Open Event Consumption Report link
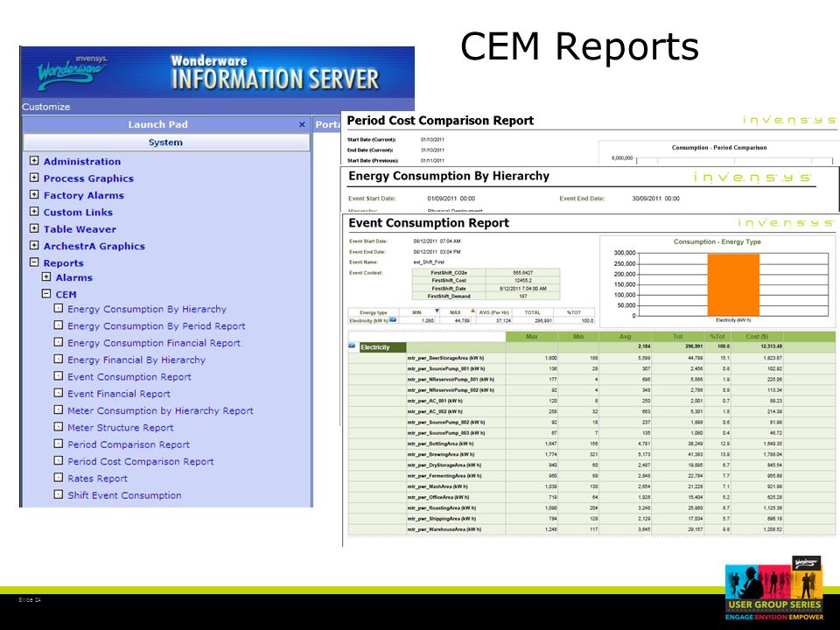This screenshot has height=630, width=840. pos(129,377)
